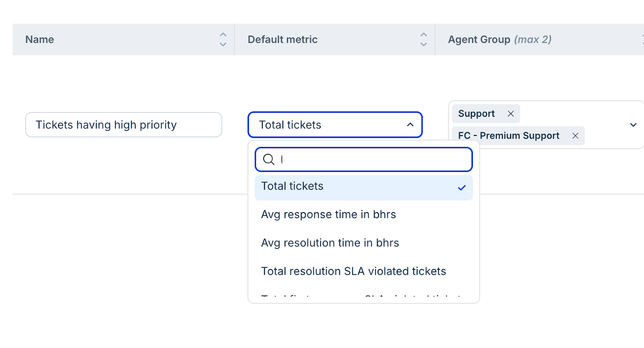Expand the Agent Group selector chevron
This screenshot has width=644, height=348.
click(x=633, y=125)
